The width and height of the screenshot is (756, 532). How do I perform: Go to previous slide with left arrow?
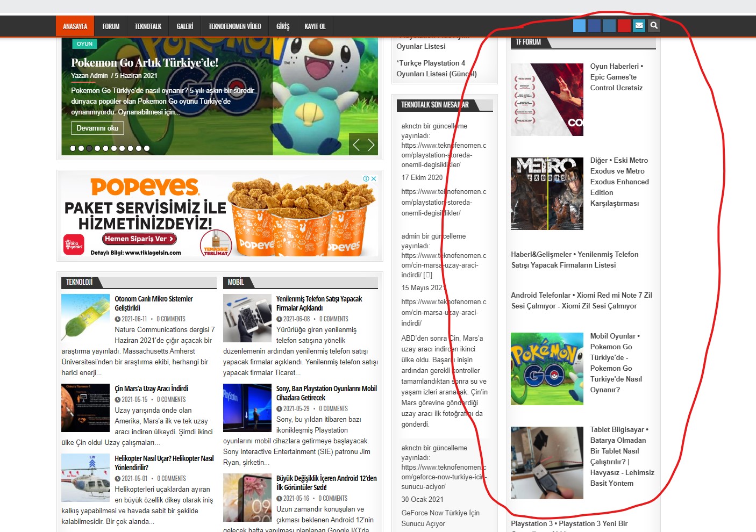pyautogui.click(x=356, y=144)
